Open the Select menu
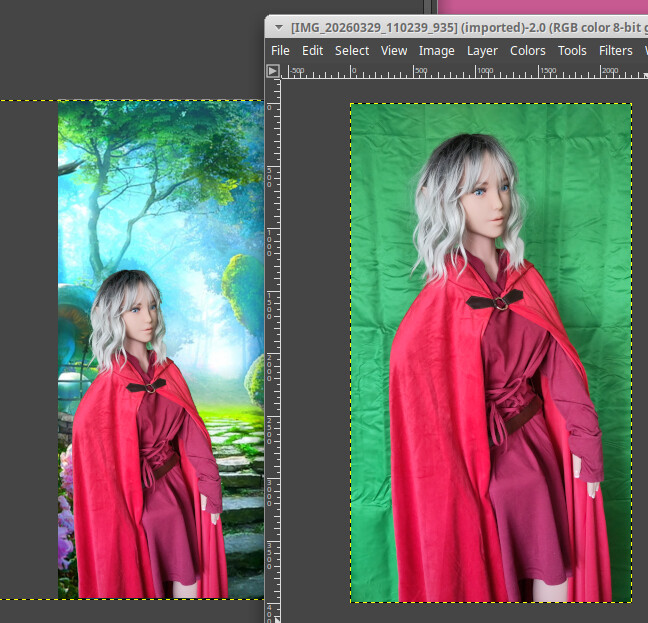 (352, 51)
